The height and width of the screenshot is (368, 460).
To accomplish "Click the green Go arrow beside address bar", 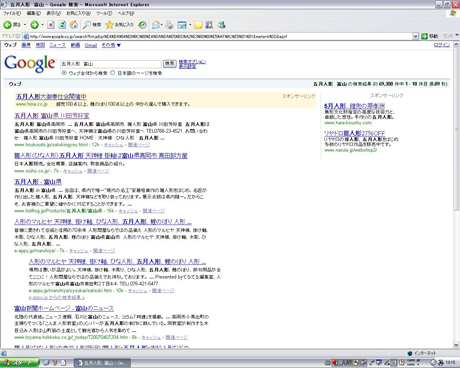I will [424, 36].
